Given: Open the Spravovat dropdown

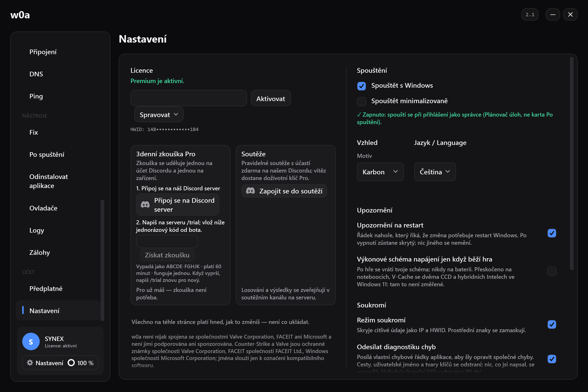Looking at the screenshot, I should (159, 115).
